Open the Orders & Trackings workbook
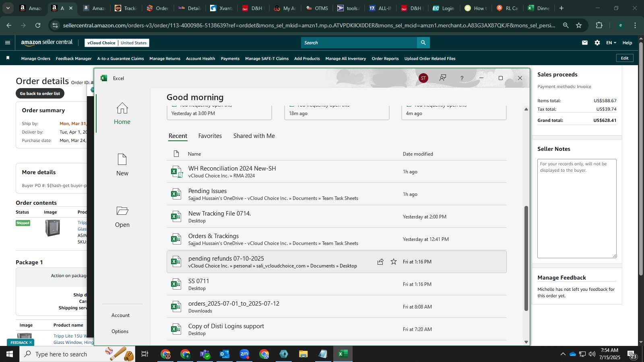644x362 pixels. [x=336, y=239]
